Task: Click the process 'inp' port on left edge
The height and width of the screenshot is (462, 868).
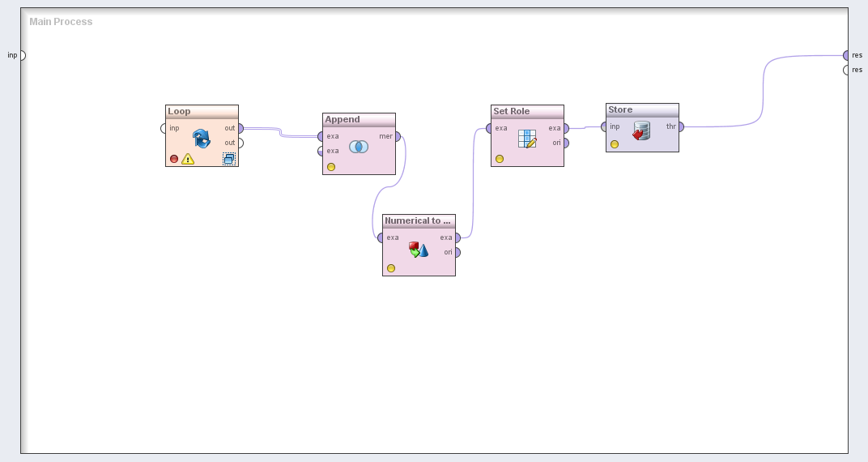Action: (x=22, y=55)
